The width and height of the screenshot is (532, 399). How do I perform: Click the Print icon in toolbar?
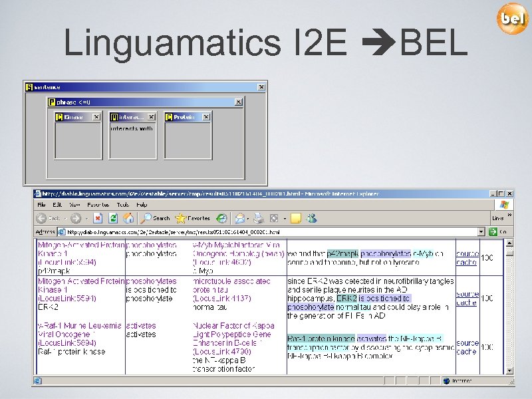click(259, 218)
